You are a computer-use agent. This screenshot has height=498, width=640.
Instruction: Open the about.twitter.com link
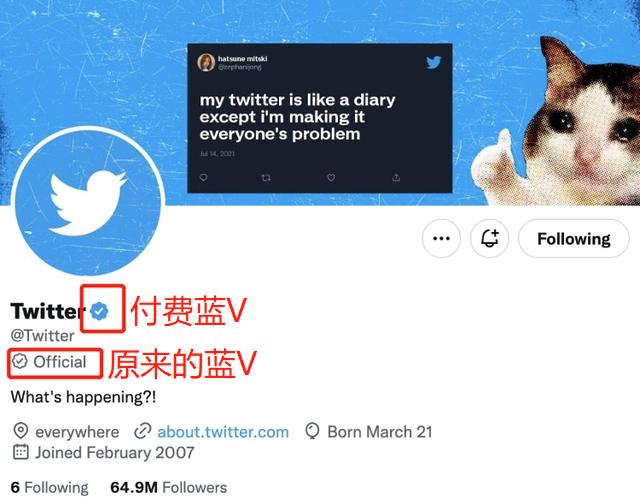[223, 432]
